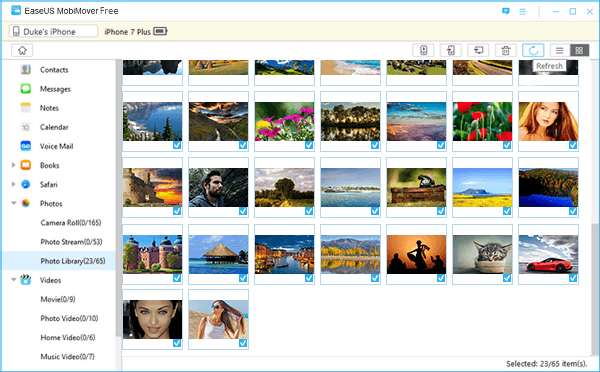This screenshot has height=372, width=600.
Task: Click the Transfer to other device icon
Action: 451,50
